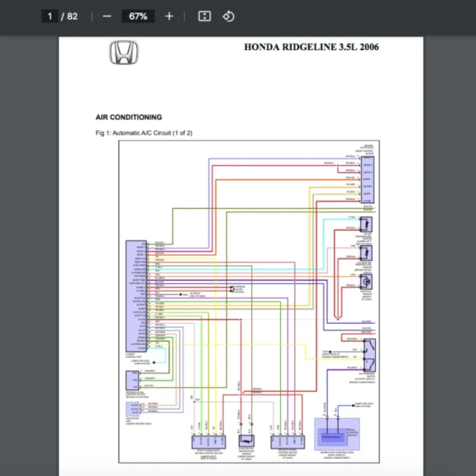Click the evaporator temperature sensor symbol at bottom

tap(248, 440)
